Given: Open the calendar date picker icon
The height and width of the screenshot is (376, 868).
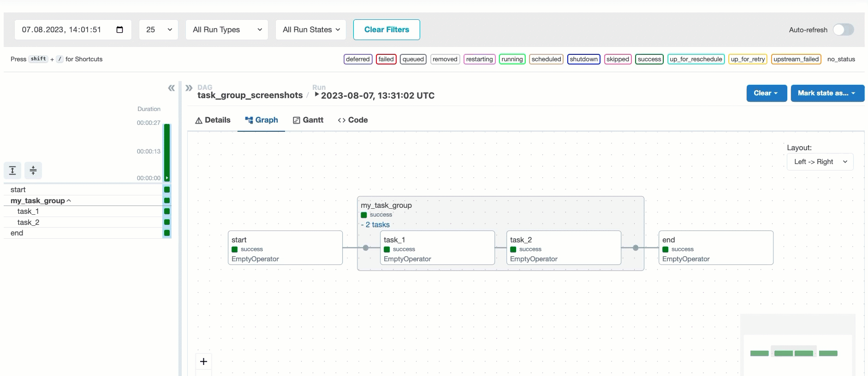Looking at the screenshot, I should point(119,30).
